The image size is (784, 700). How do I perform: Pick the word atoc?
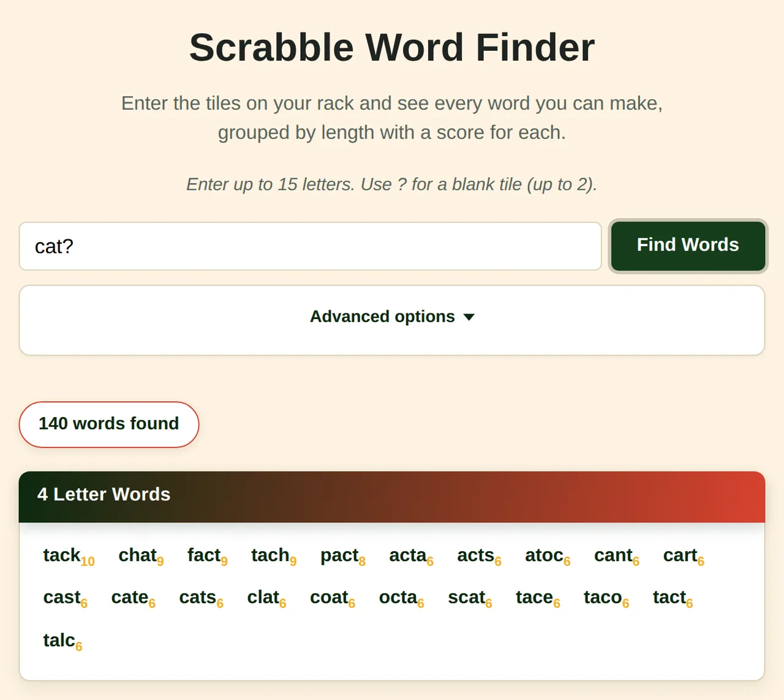548,555
